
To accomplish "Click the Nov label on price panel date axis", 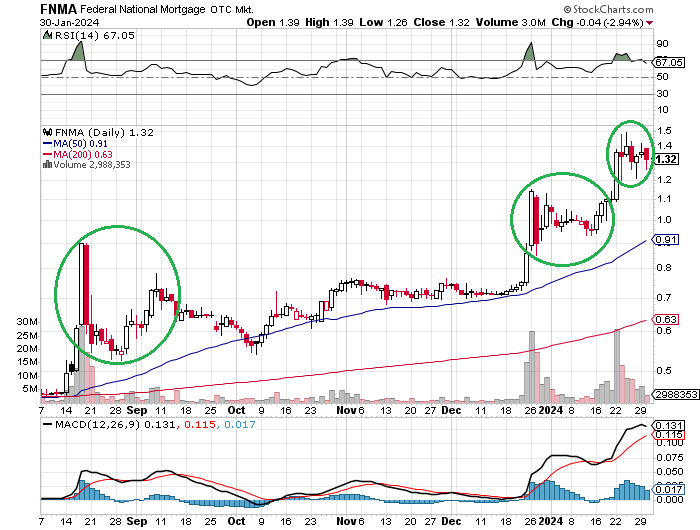I will click(x=346, y=410).
